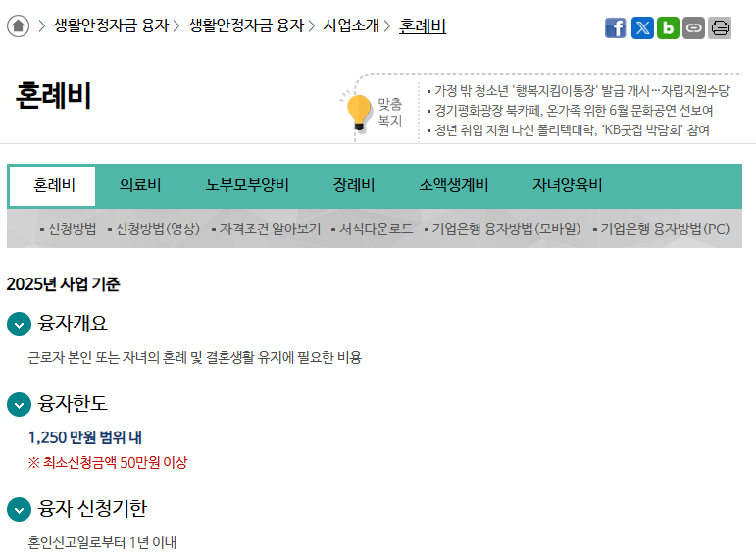The image size is (756, 559).
Task: Toggle the 융자 신청기한 chevron icon
Action: (x=19, y=509)
